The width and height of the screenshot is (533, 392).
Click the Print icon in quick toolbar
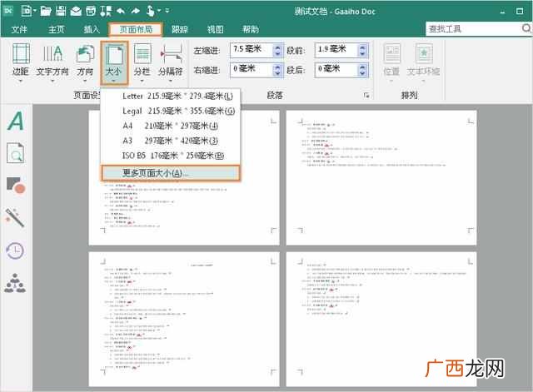point(91,11)
